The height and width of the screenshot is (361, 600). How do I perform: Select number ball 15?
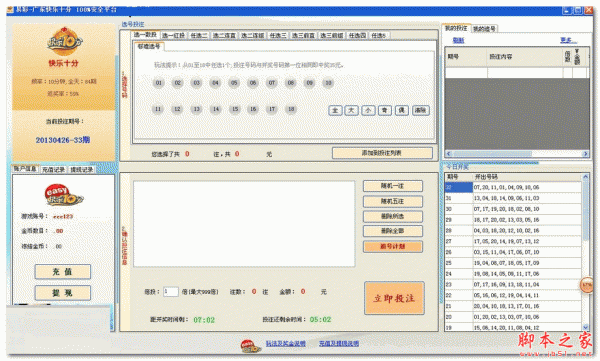click(x=235, y=109)
